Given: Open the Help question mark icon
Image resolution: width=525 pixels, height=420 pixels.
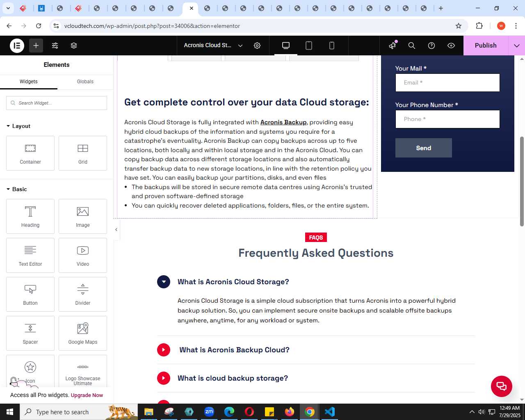Looking at the screenshot, I should [431, 46].
